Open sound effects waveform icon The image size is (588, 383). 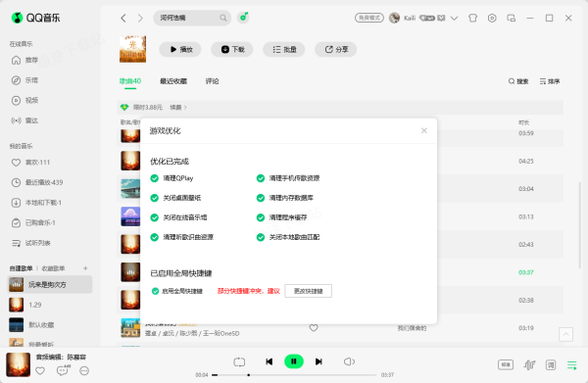[529, 364]
